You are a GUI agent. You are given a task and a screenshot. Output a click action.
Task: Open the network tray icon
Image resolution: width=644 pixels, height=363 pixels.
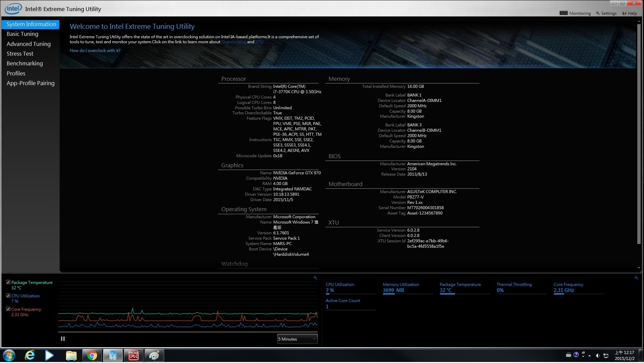[606, 356]
